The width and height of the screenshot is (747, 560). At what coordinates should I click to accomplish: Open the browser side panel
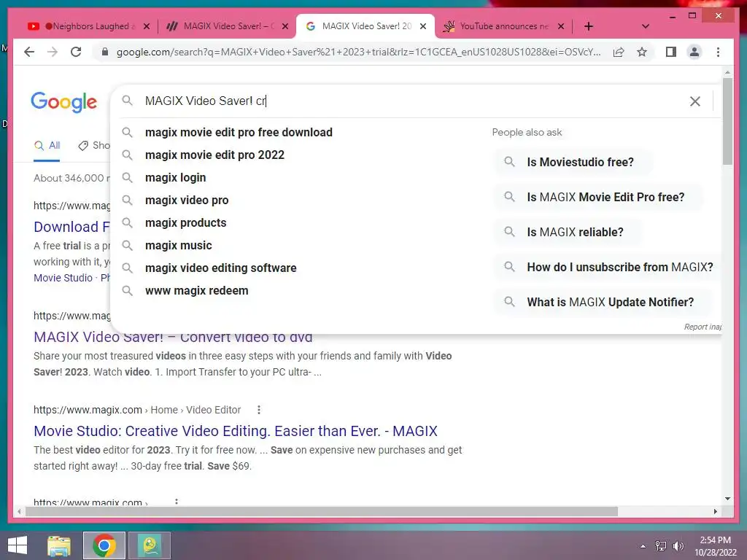pos(671,52)
